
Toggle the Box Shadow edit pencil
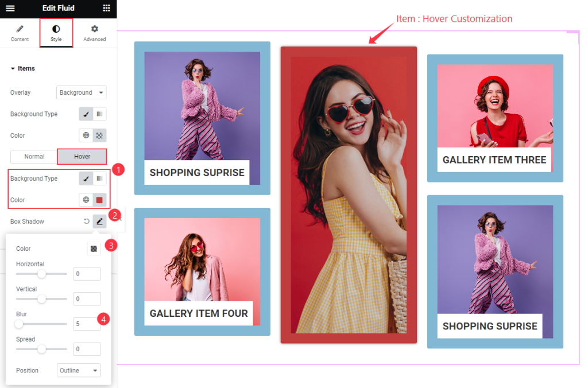tap(99, 221)
